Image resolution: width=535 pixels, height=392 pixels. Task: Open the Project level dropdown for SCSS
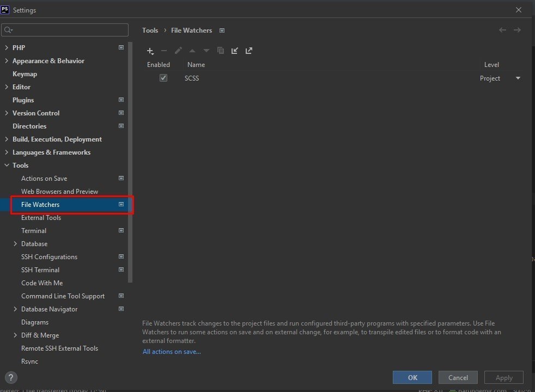tap(518, 78)
